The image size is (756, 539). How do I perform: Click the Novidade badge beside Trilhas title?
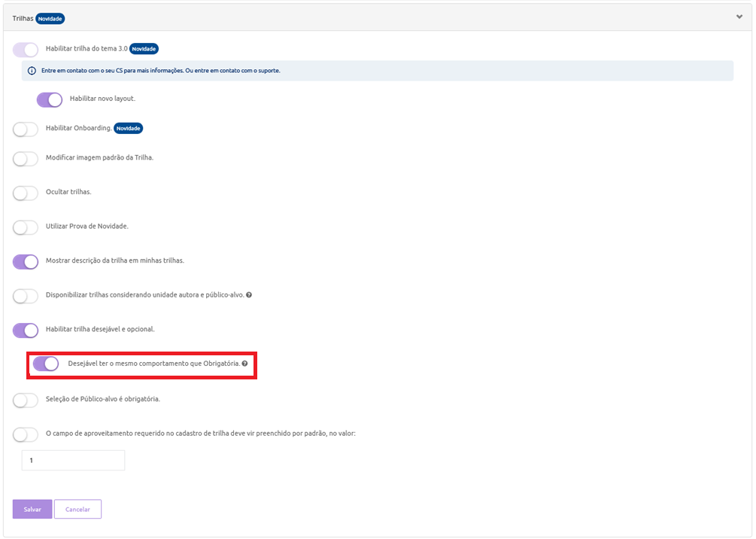50,18
